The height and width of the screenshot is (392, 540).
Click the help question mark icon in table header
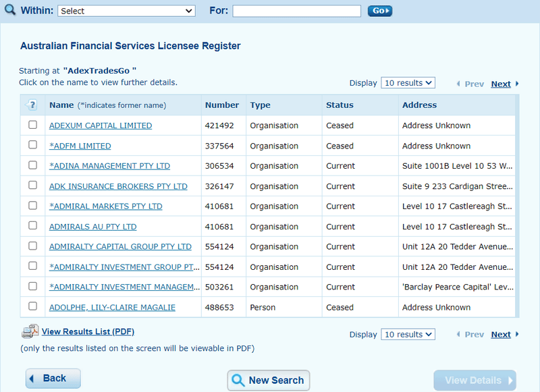(x=32, y=105)
